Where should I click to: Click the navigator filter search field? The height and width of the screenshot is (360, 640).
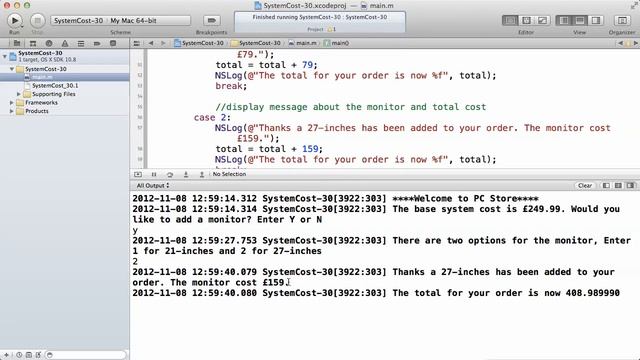click(x=86, y=355)
